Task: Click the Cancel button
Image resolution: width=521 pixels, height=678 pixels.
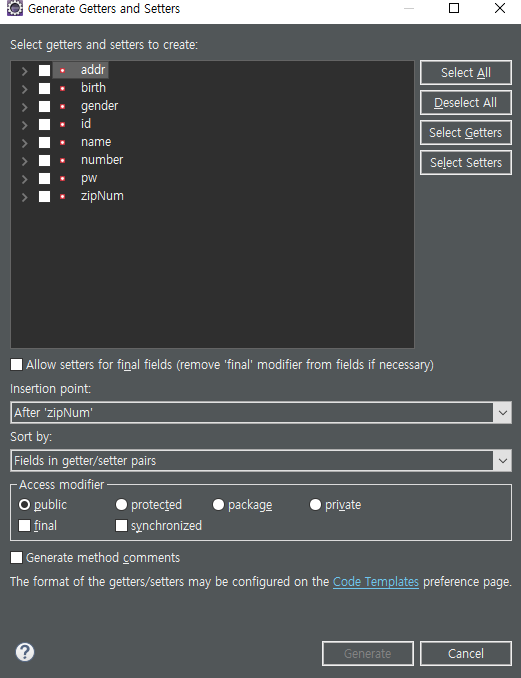Action: tap(466, 653)
